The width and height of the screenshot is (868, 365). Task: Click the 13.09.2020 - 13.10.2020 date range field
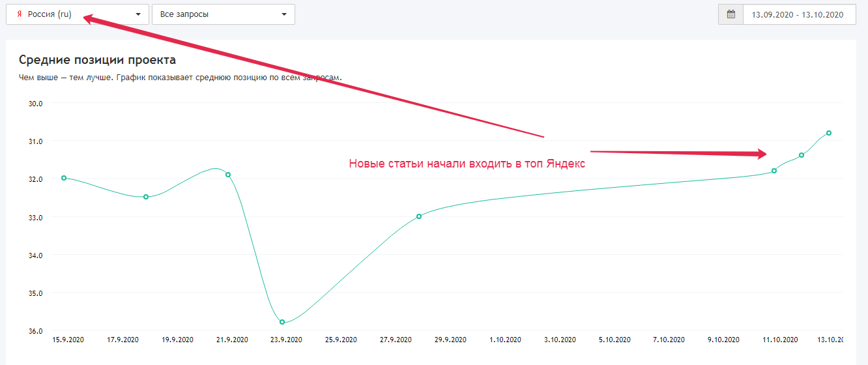click(798, 14)
